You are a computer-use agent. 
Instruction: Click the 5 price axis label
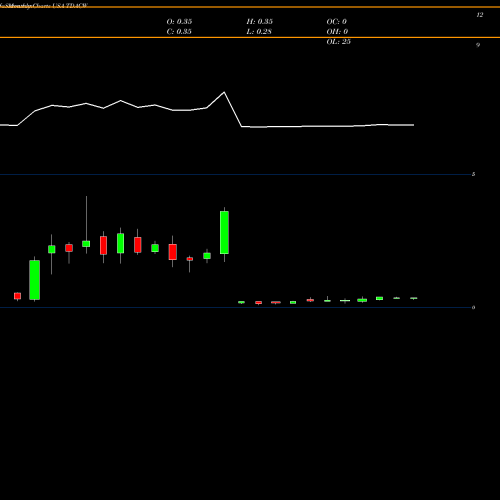(473, 174)
